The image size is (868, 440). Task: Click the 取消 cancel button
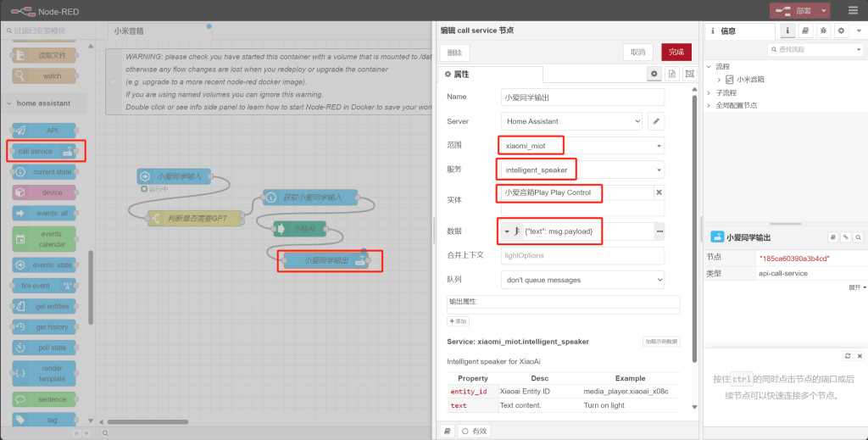pyautogui.click(x=637, y=52)
